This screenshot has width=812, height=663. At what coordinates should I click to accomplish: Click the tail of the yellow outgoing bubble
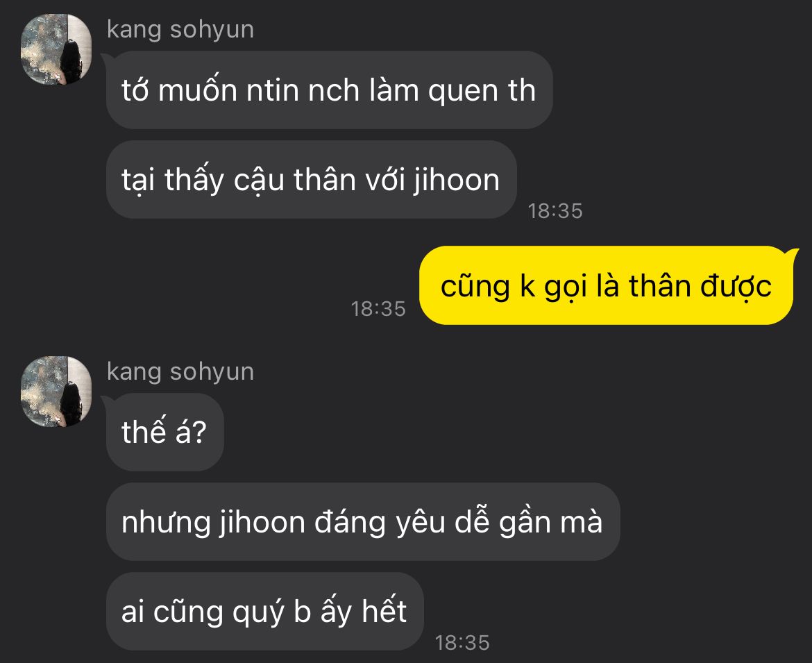pos(793,253)
